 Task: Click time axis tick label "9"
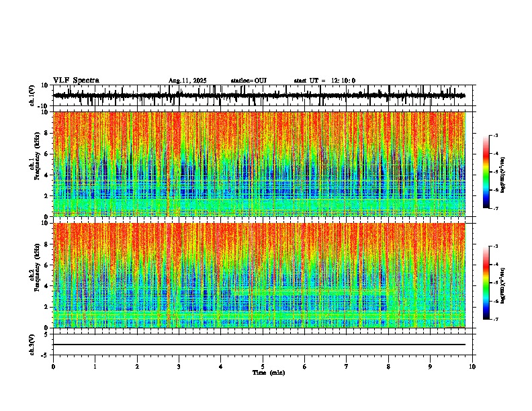[430, 367]
